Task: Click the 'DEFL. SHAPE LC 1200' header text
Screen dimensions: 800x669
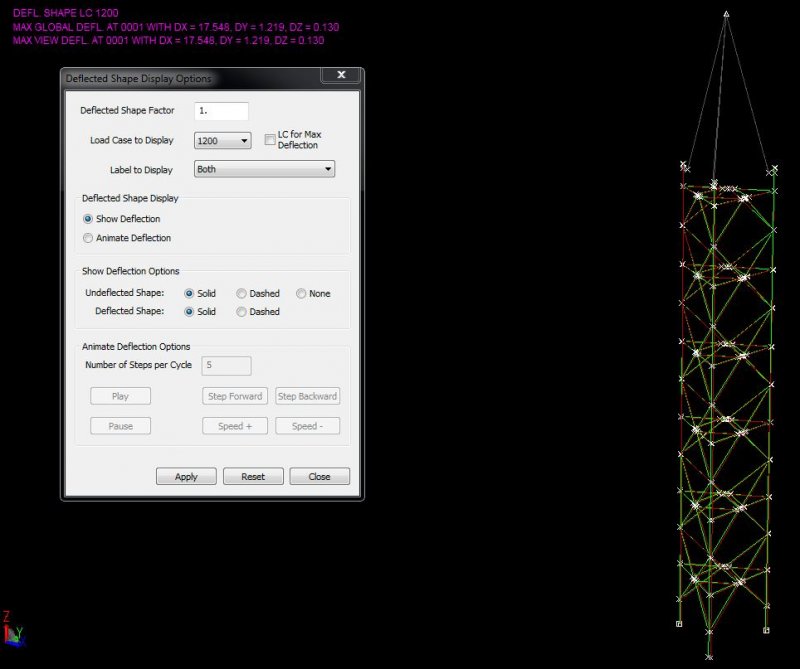Action: pyautogui.click(x=66, y=13)
